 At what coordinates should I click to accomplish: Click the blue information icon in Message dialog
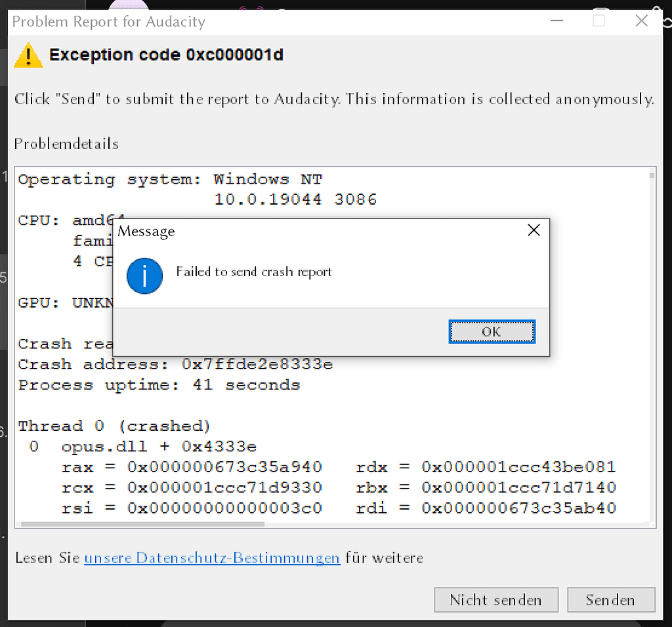pos(144,276)
